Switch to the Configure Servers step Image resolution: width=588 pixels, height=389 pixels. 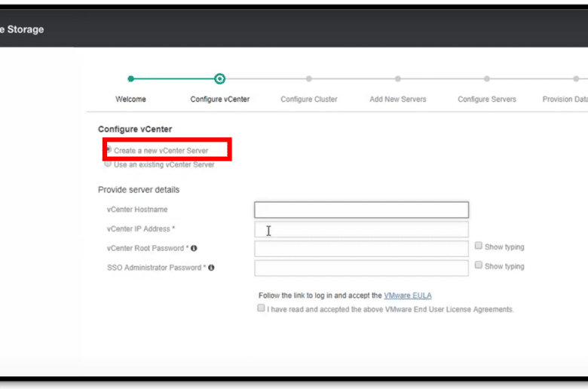[x=487, y=99]
